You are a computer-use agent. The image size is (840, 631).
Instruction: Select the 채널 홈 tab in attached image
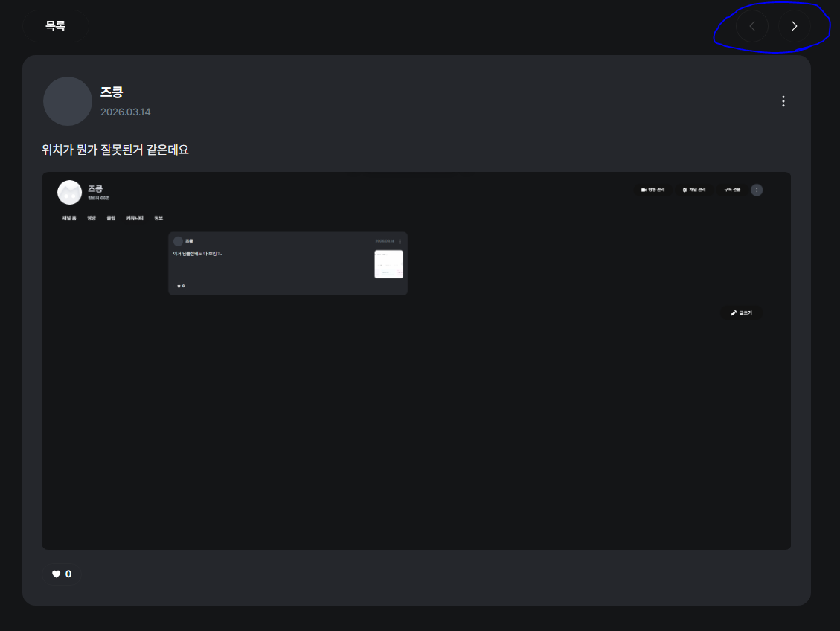pyautogui.click(x=69, y=218)
